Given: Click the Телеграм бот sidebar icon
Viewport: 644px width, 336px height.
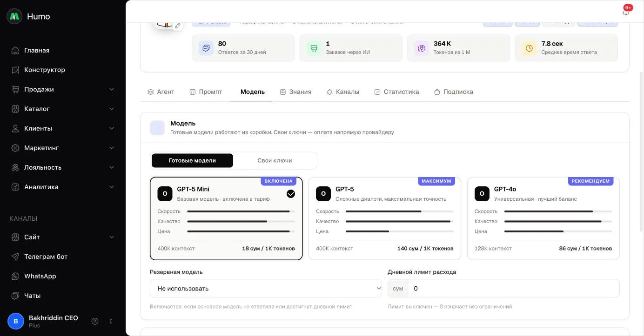Looking at the screenshot, I should (15, 257).
